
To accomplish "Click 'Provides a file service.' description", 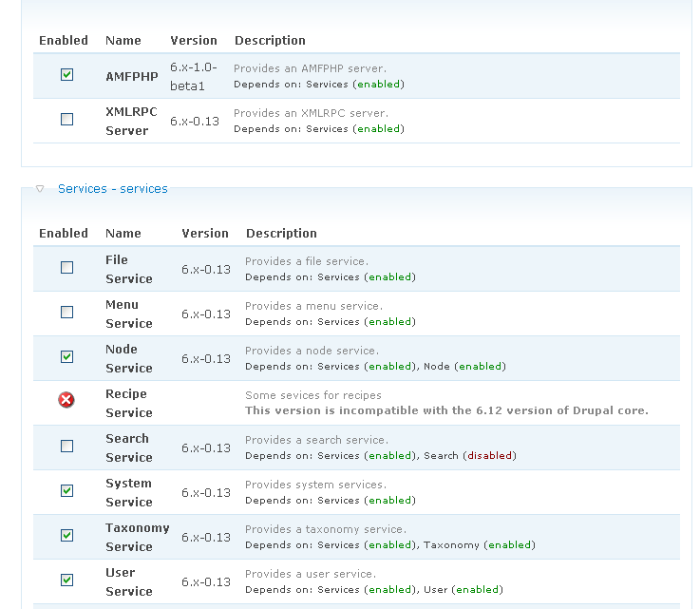I will tap(307, 261).
